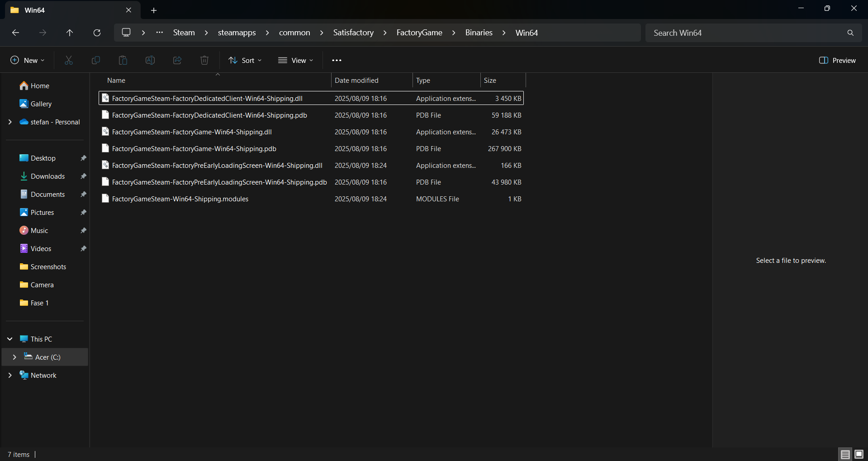Image resolution: width=868 pixels, height=461 pixels.
Task: Go to Binaries breadcrumb folder
Action: 479,33
